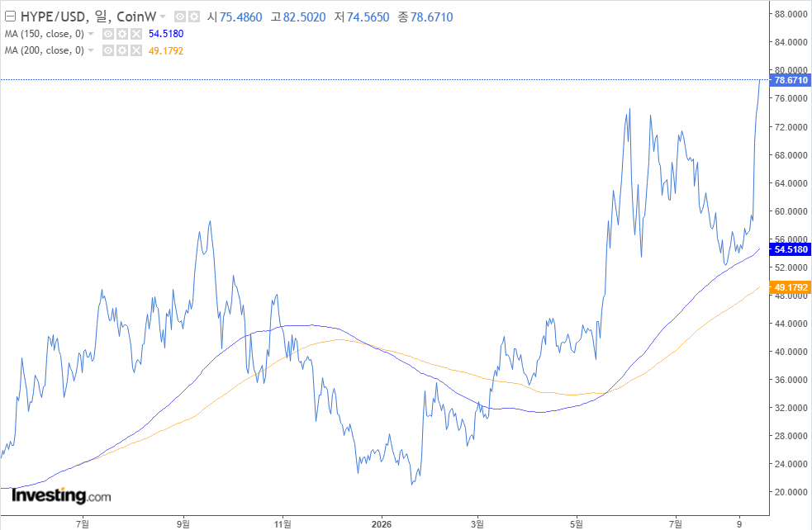Click the 7월 label near left of time axis
The width and height of the screenshot is (812, 530).
(83, 524)
